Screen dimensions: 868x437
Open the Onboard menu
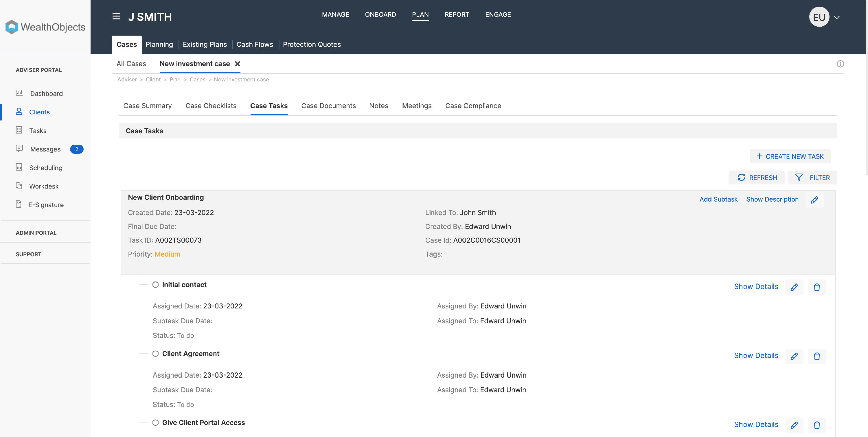[x=380, y=14]
